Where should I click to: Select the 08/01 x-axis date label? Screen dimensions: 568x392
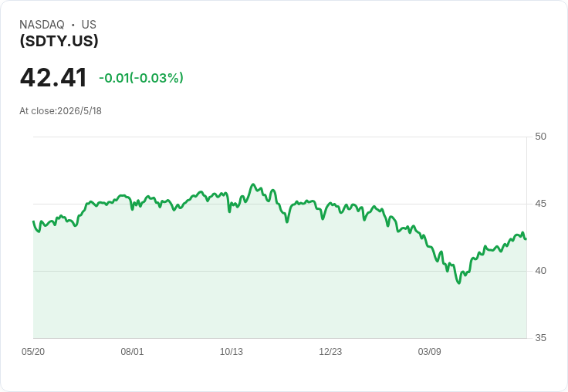pos(132,351)
